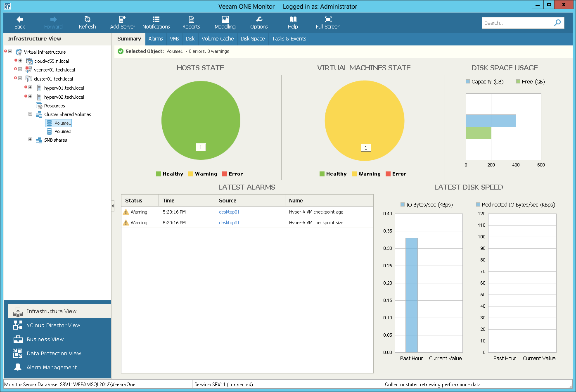This screenshot has width=576, height=392.
Task: Click the vCloud Director View icon
Action: 18,325
